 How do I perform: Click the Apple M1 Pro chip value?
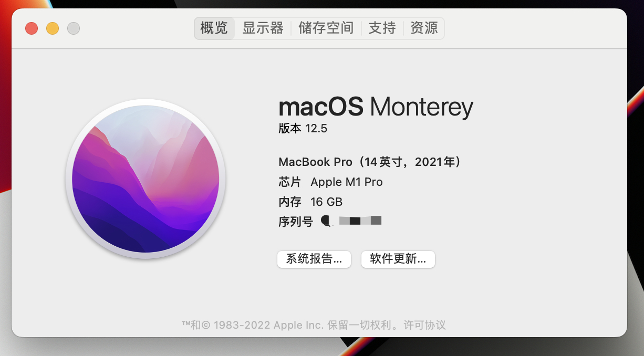(x=347, y=182)
